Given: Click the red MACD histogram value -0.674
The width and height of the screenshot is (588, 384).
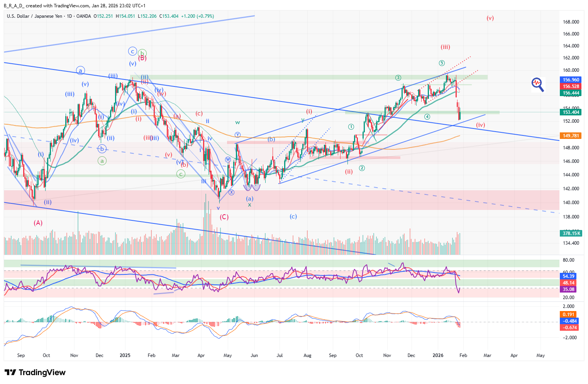Looking at the screenshot, I should (570, 328).
